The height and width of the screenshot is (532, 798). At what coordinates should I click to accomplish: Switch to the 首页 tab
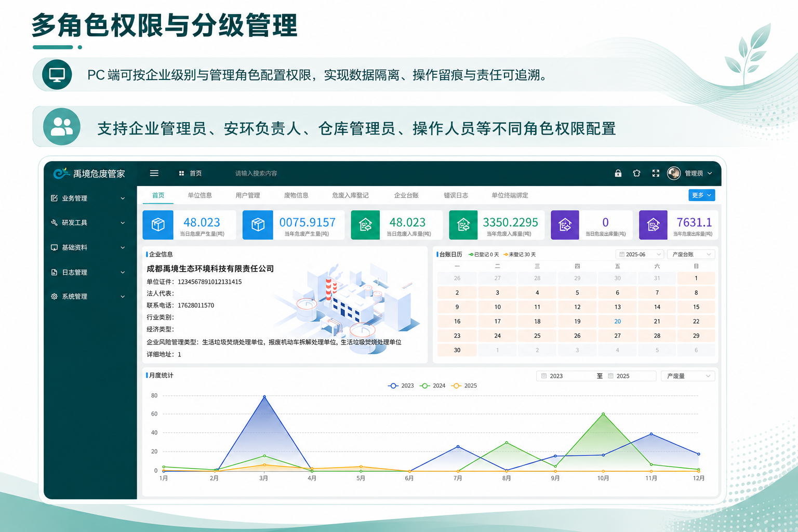[x=158, y=195]
